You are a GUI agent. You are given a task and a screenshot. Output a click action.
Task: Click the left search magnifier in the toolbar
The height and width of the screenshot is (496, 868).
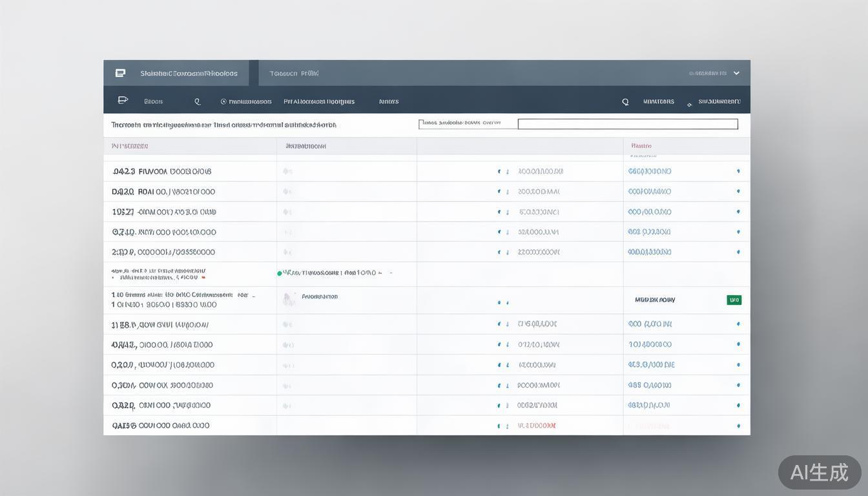(198, 101)
